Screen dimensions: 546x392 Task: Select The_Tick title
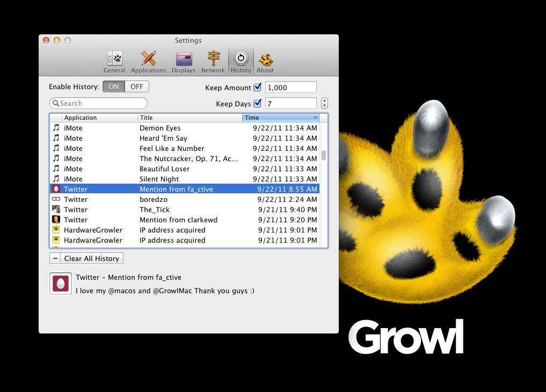pyautogui.click(x=155, y=209)
